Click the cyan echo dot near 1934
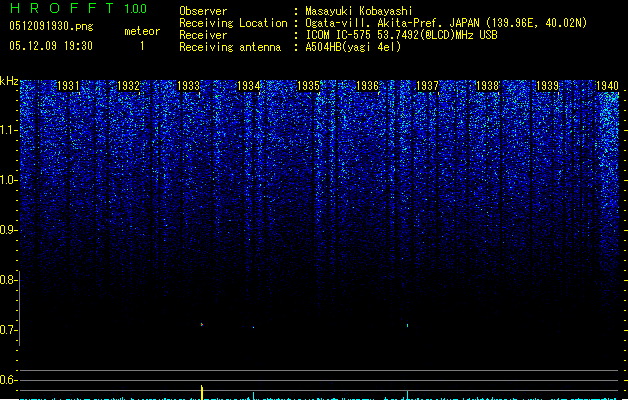 (x=253, y=327)
